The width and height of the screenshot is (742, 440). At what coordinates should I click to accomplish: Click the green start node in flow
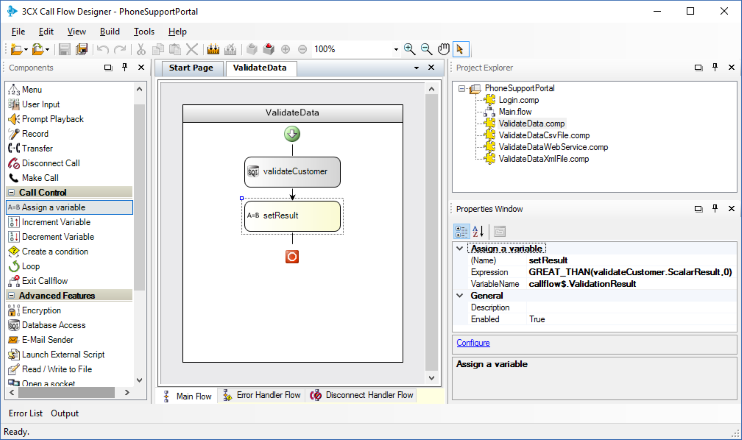click(x=292, y=134)
